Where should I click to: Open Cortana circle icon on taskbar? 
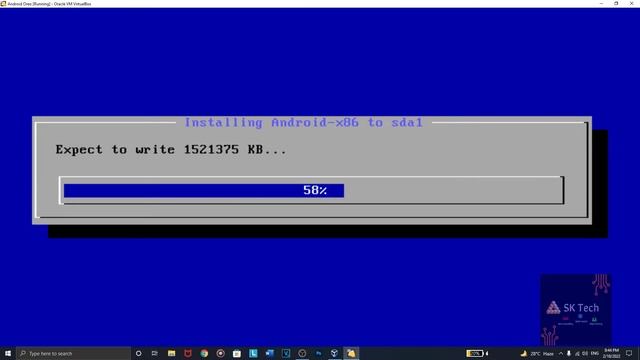coord(138,353)
